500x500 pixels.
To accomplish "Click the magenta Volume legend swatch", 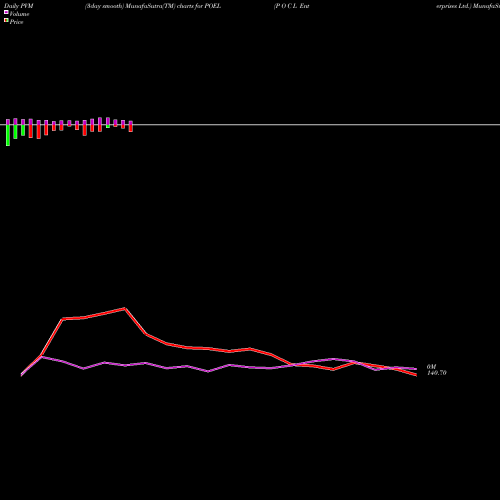I will [6, 12].
